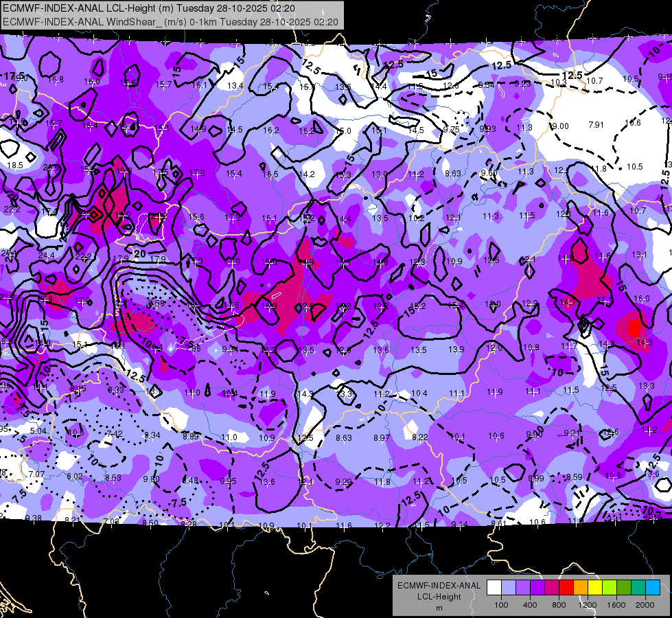Click the legend title ECMWF-INDEX-ANAL

click(439, 586)
